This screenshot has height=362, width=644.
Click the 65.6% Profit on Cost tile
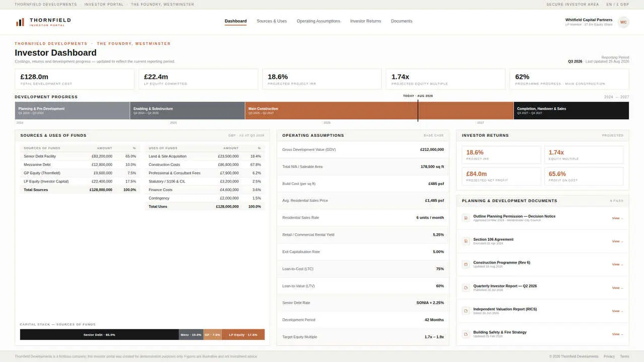[x=584, y=176]
